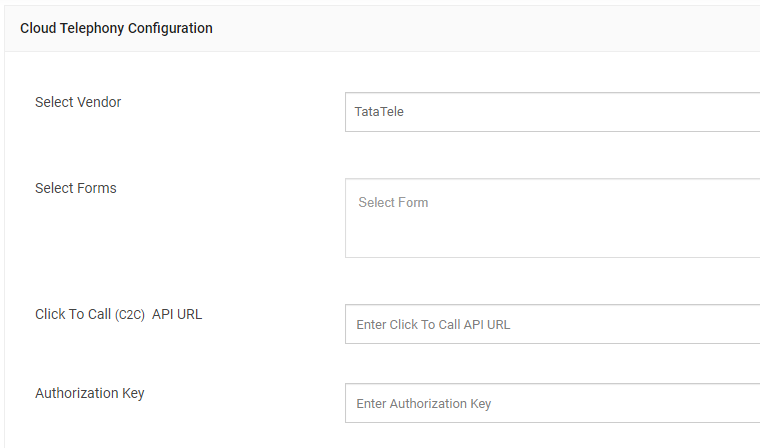760x448 pixels.
Task: Click the Cloud Telephony Configuration heading
Action: [x=116, y=28]
